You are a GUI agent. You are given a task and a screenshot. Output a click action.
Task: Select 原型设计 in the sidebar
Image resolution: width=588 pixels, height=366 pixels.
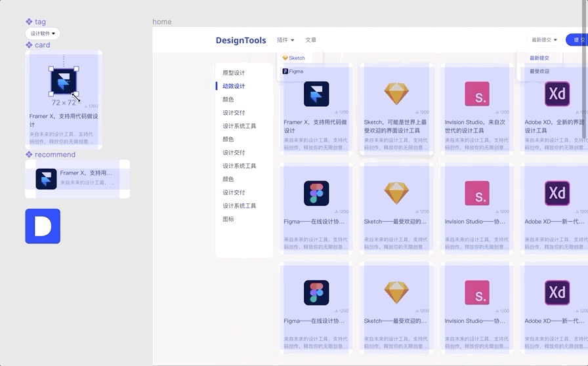[234, 73]
